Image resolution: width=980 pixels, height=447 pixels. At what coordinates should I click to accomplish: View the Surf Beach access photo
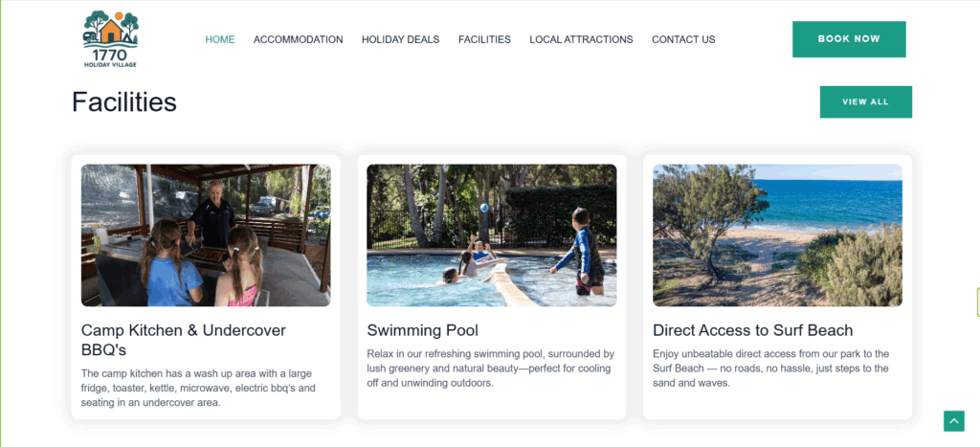click(x=777, y=235)
